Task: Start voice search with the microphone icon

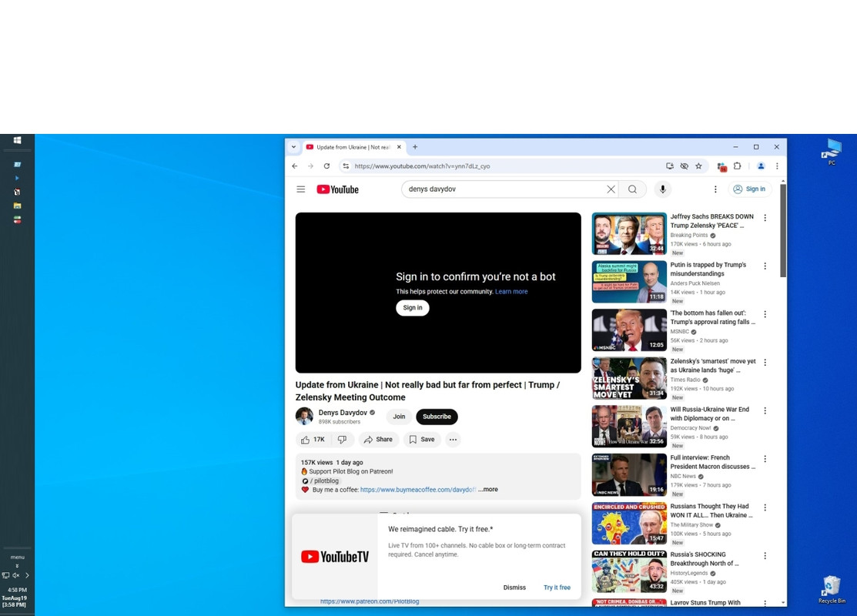Action: 662,189
